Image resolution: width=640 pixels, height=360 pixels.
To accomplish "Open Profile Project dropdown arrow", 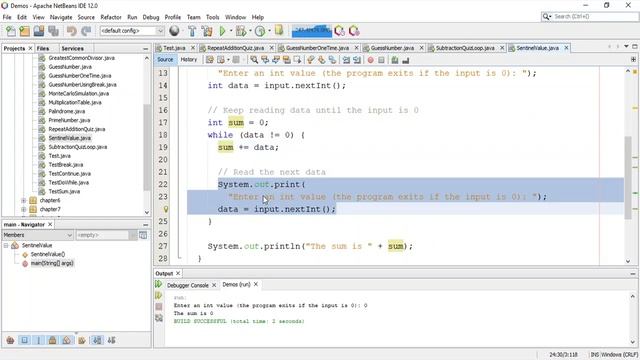I will (x=269, y=31).
